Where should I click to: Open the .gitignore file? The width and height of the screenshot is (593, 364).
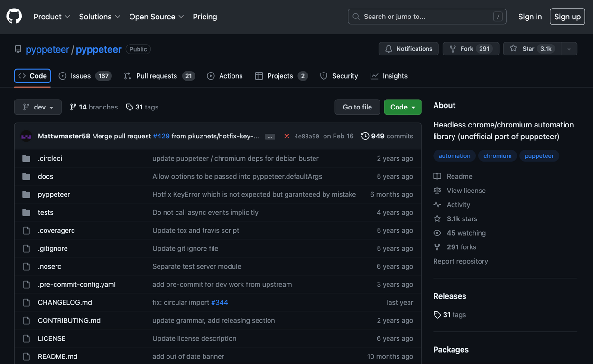point(53,248)
